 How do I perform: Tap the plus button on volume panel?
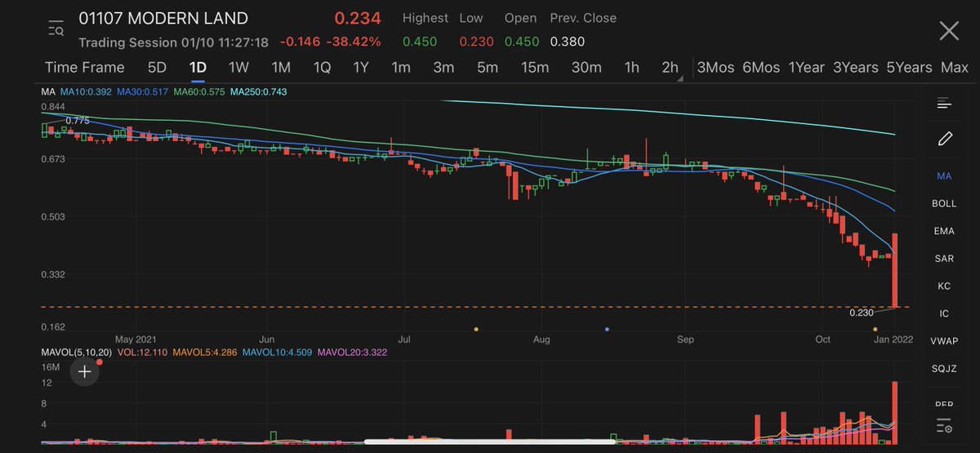pyautogui.click(x=84, y=372)
